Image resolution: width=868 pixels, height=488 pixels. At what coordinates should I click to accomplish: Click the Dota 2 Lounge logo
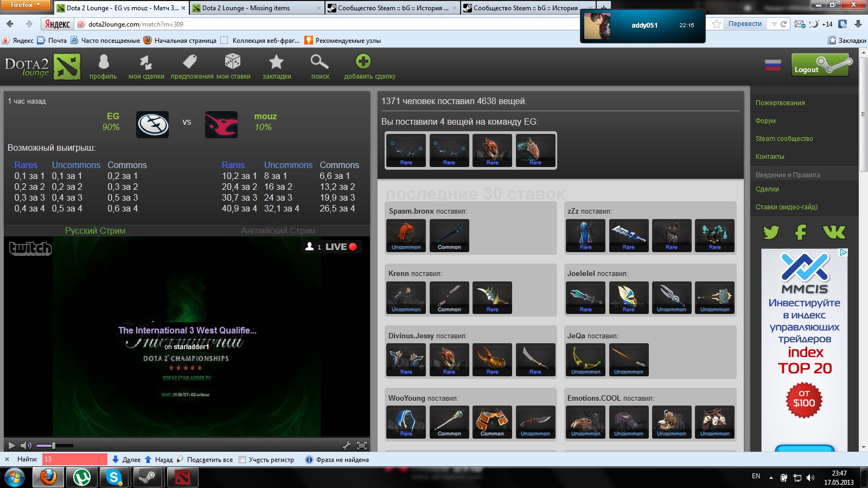point(42,67)
